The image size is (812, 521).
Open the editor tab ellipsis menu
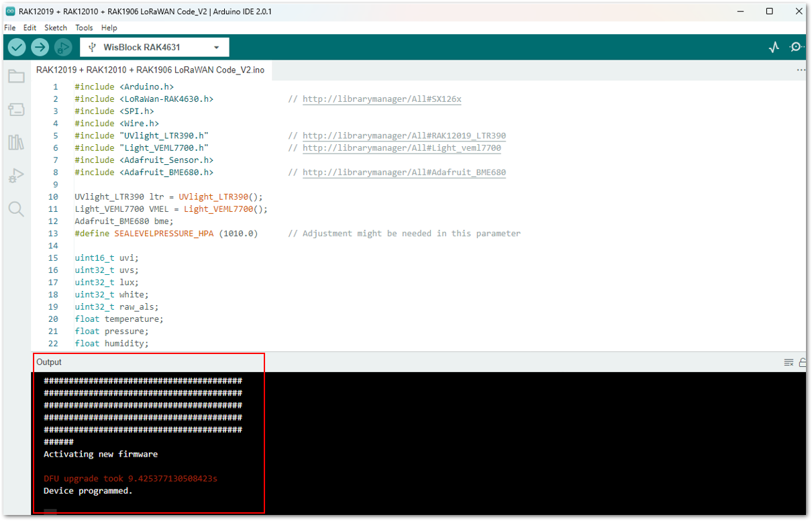pyautogui.click(x=801, y=70)
